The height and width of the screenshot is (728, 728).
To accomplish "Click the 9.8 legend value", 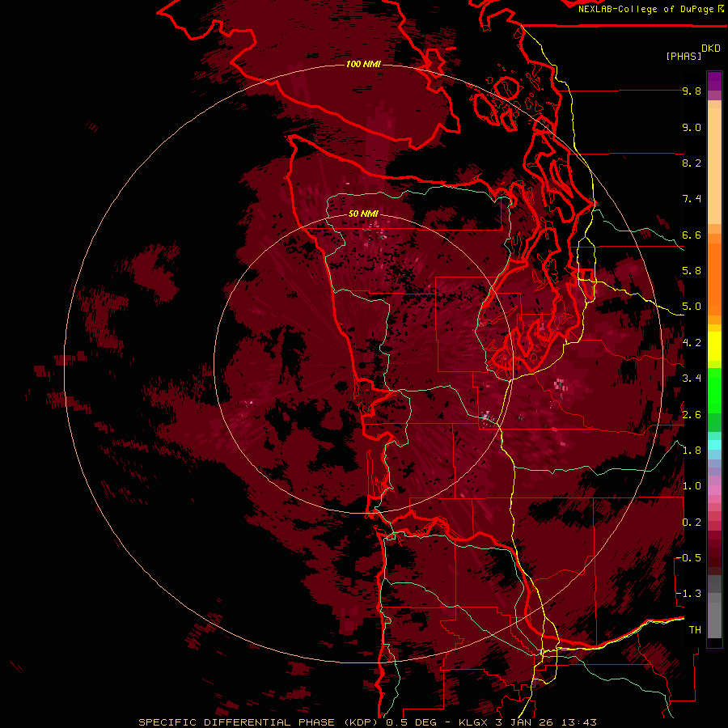I will pos(692,91).
